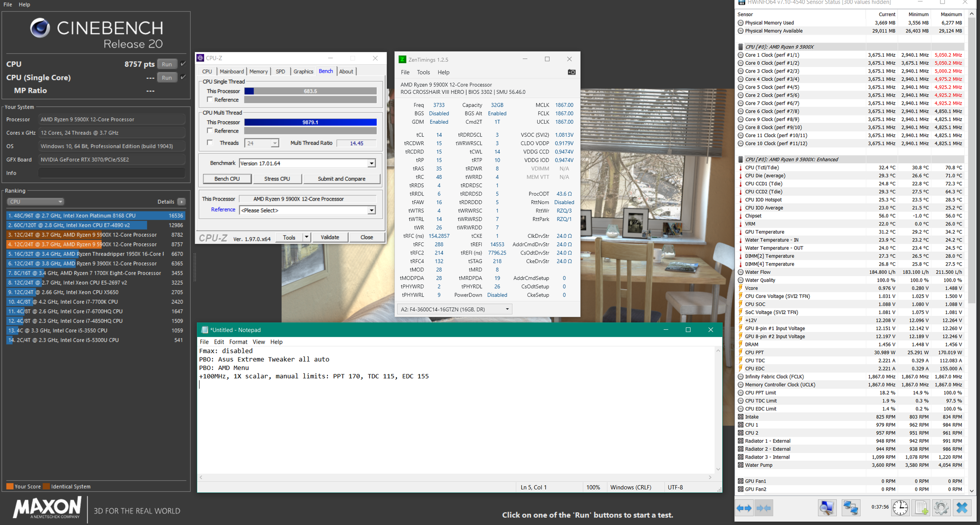980x525 pixels.
Task: Click the Stress CPU button
Action: click(277, 179)
